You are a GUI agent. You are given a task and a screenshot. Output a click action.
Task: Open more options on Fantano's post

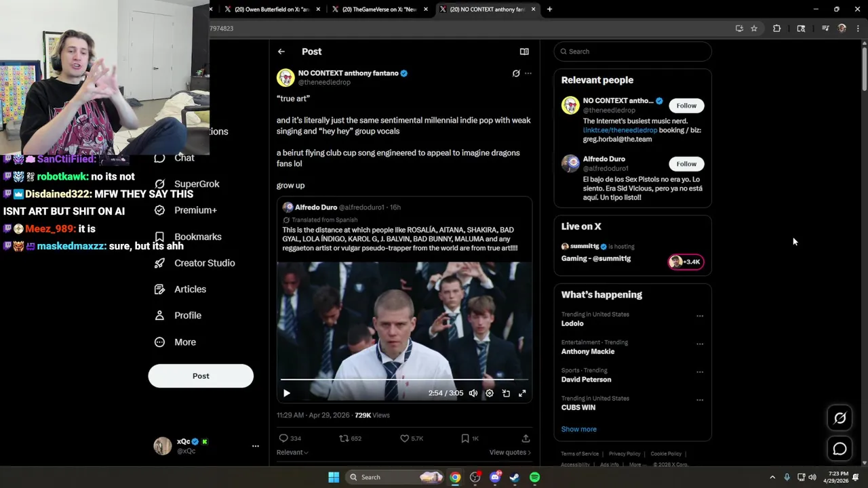528,73
